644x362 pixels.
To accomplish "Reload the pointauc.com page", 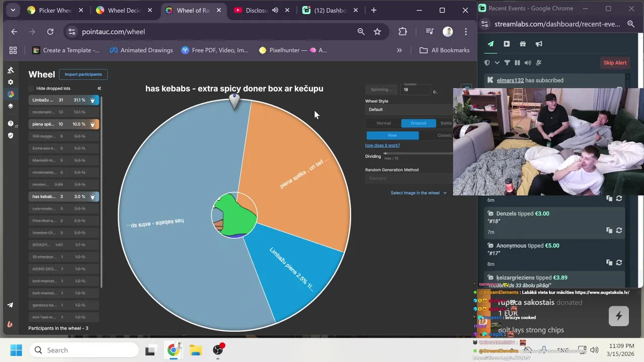I will point(50,32).
